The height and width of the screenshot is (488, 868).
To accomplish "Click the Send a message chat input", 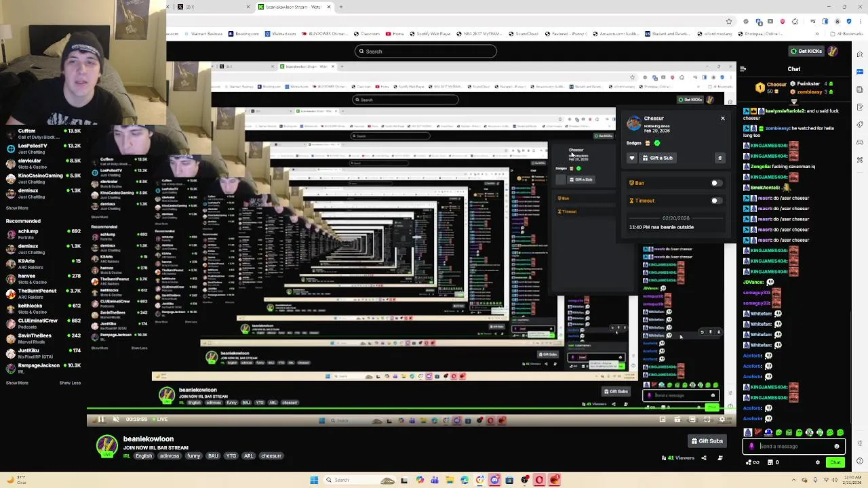I will coord(794,447).
